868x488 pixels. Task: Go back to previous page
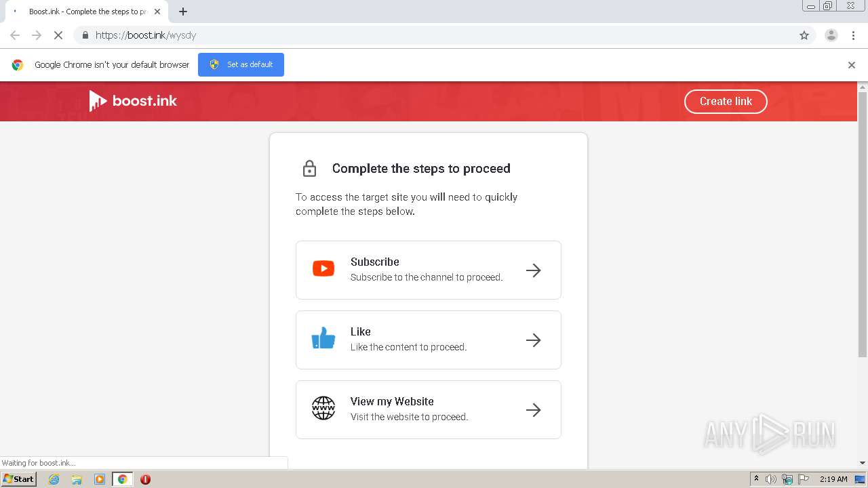click(15, 35)
